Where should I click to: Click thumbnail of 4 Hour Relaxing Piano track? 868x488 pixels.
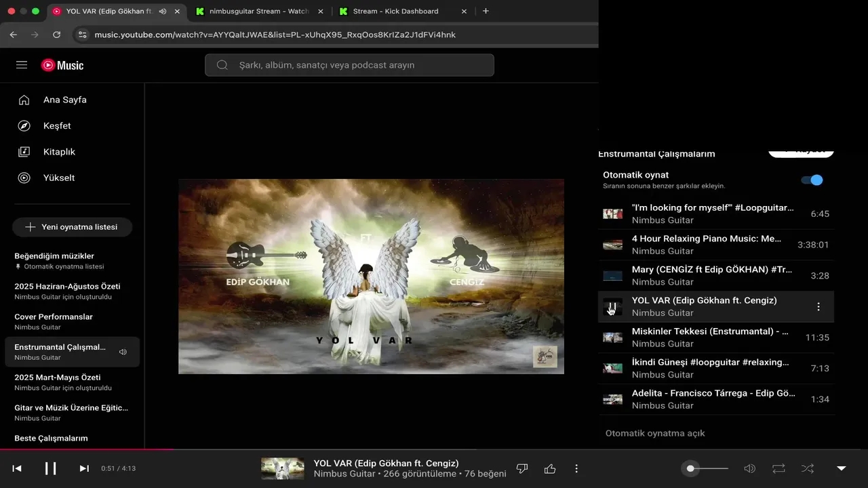click(x=612, y=245)
